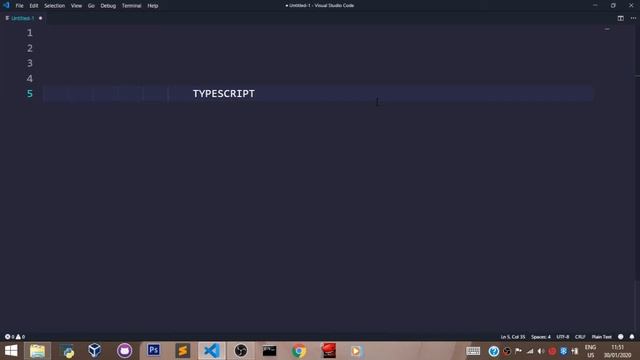Open the volume speaker tray icon

pyautogui.click(x=541, y=351)
